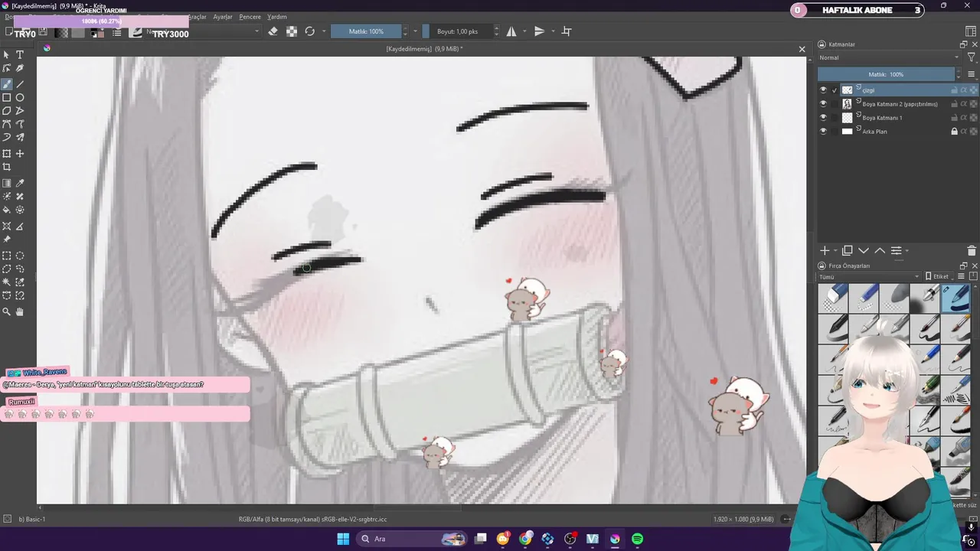Adjust the Boyut 1,00 pks size slider
The height and width of the screenshot is (551, 980).
coord(457,31)
